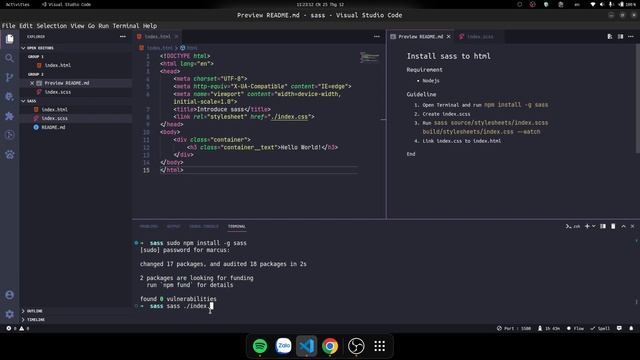Select the Debug Console panel tab

[204, 226]
